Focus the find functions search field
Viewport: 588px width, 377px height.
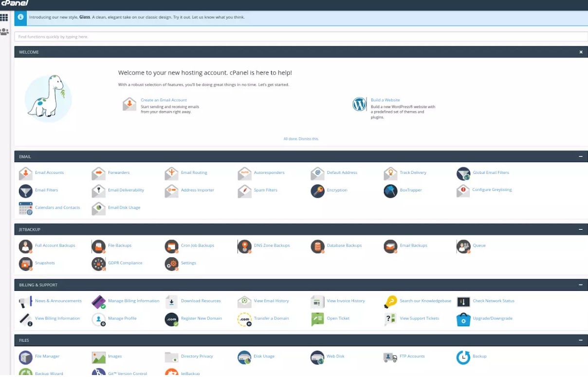tap(301, 37)
